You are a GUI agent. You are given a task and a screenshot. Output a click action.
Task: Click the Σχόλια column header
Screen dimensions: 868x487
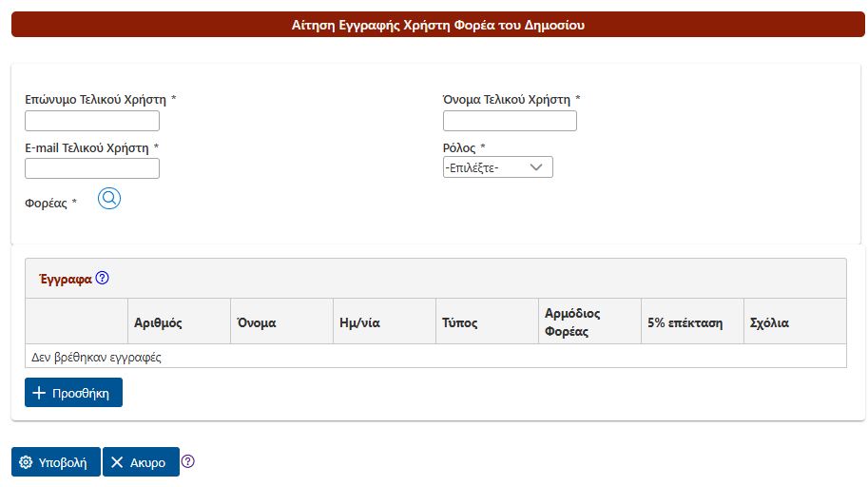tap(770, 322)
